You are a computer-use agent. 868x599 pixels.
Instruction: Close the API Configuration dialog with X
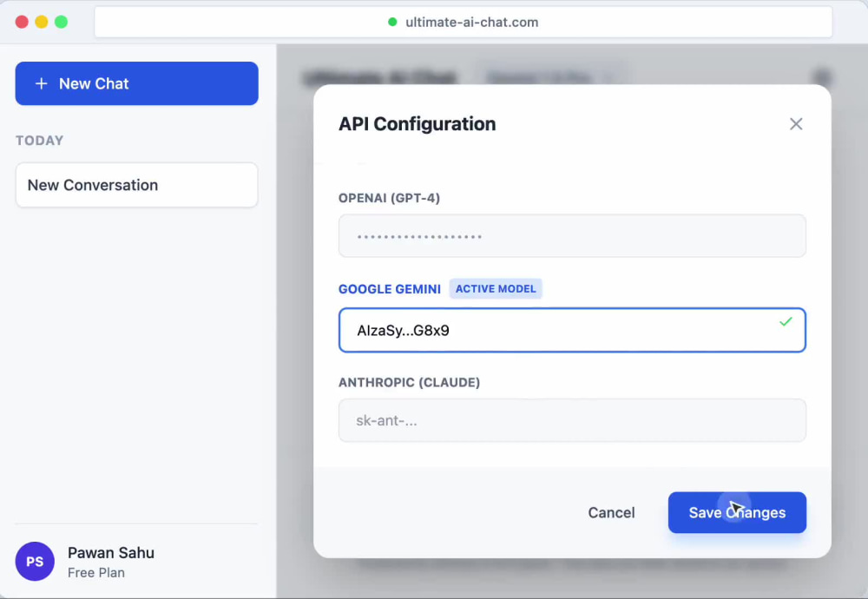tap(795, 124)
